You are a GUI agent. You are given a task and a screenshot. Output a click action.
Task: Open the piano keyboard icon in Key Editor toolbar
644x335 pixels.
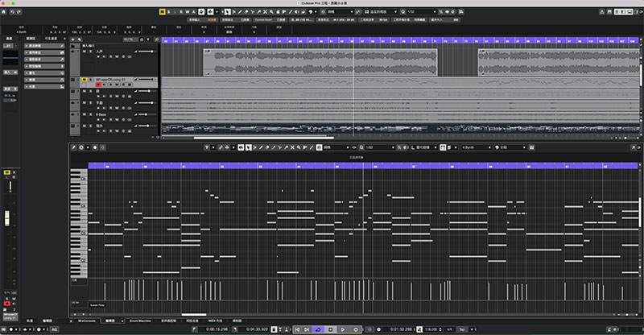click(x=531, y=147)
